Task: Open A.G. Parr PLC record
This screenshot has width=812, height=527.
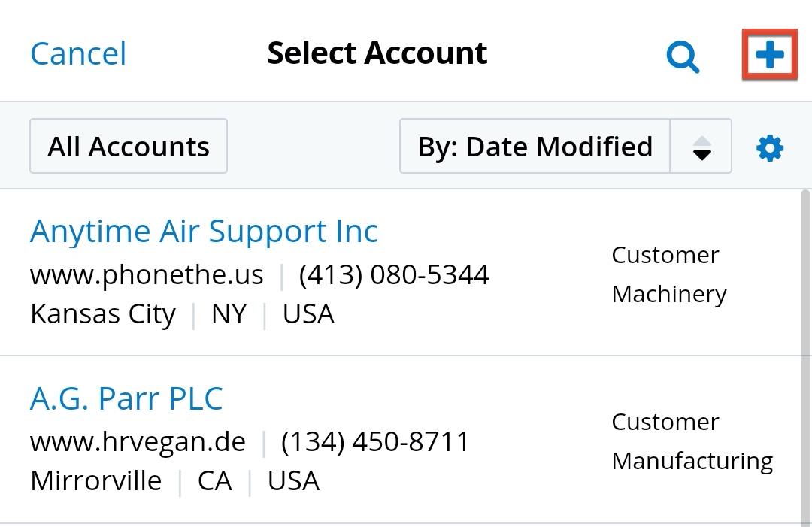Action: coord(126,398)
